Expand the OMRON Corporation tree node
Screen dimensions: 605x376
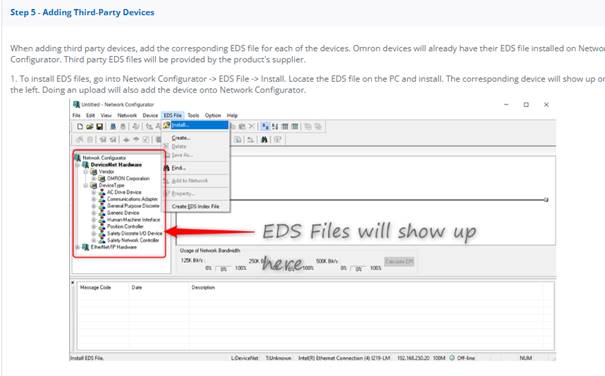pos(93,179)
